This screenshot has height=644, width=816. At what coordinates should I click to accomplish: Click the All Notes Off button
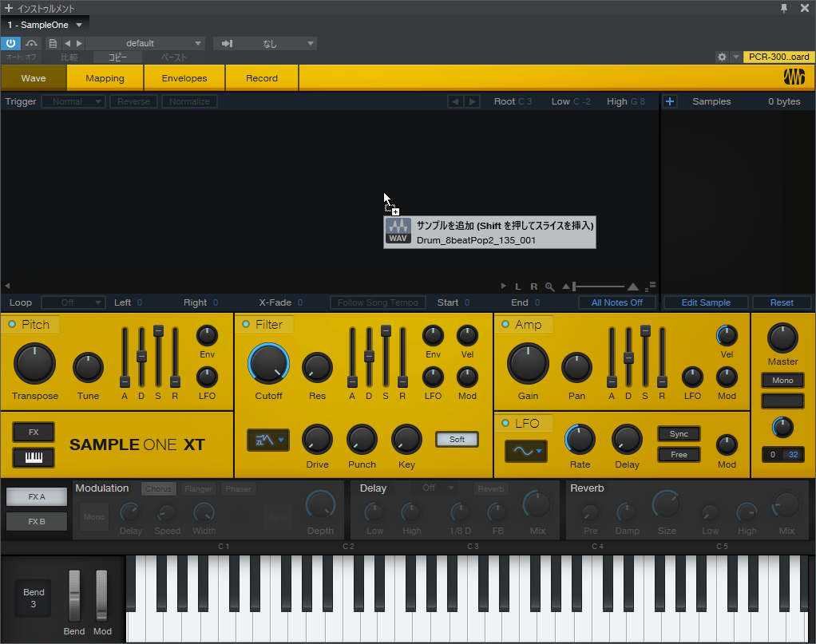tap(616, 302)
